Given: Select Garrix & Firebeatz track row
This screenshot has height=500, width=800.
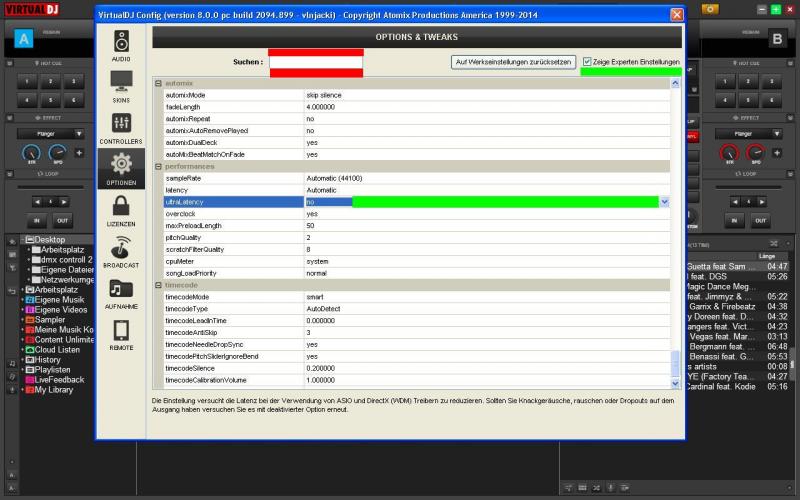Looking at the screenshot, I should [738, 307].
